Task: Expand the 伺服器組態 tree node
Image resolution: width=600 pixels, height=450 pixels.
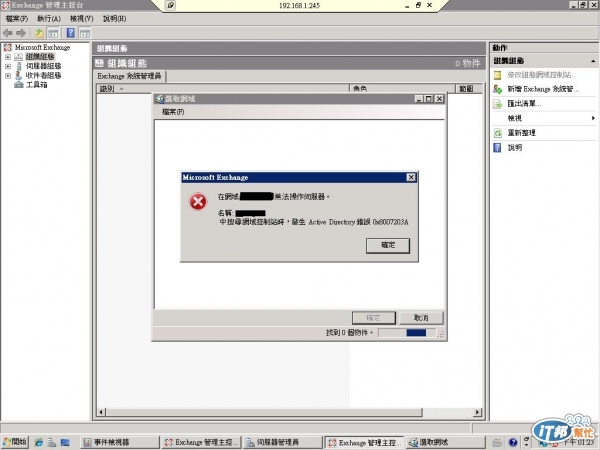Action: [x=8, y=66]
